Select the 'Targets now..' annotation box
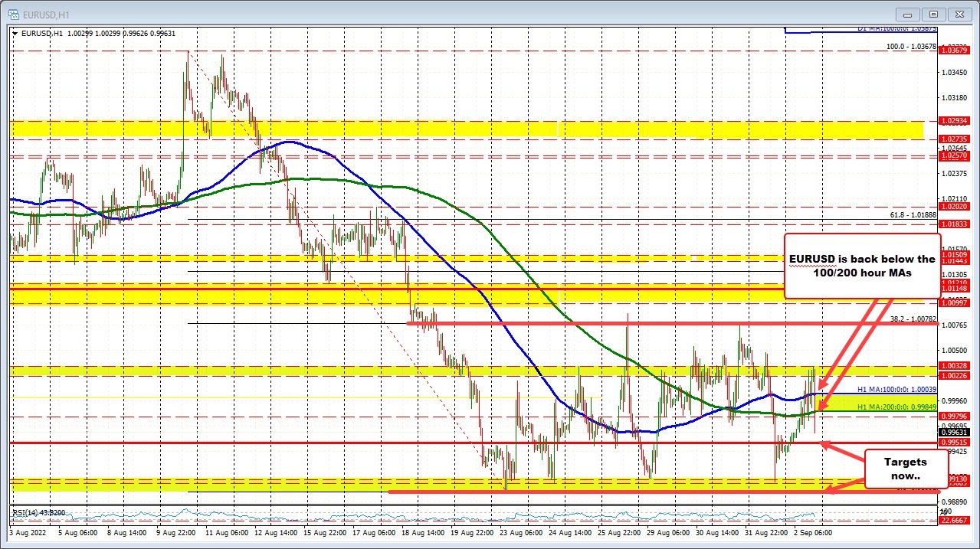This screenshot has width=980, height=549. pos(906,469)
